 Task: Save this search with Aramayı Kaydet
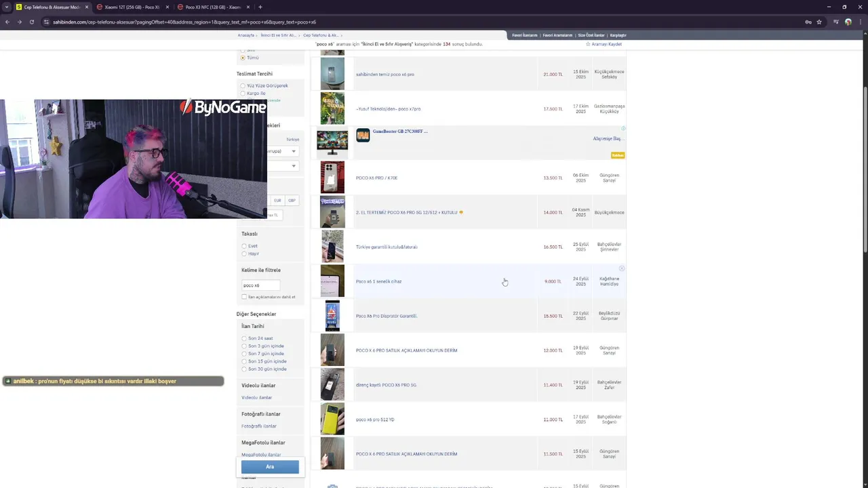coord(604,44)
